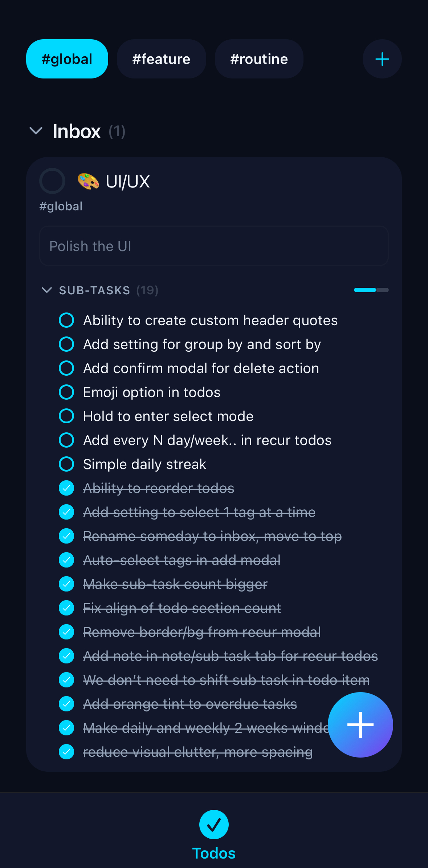Click the Todos checkmark tab icon

tap(214, 824)
